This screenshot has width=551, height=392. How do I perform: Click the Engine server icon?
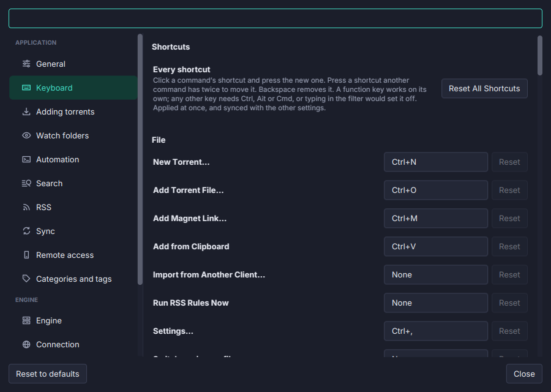(x=26, y=320)
